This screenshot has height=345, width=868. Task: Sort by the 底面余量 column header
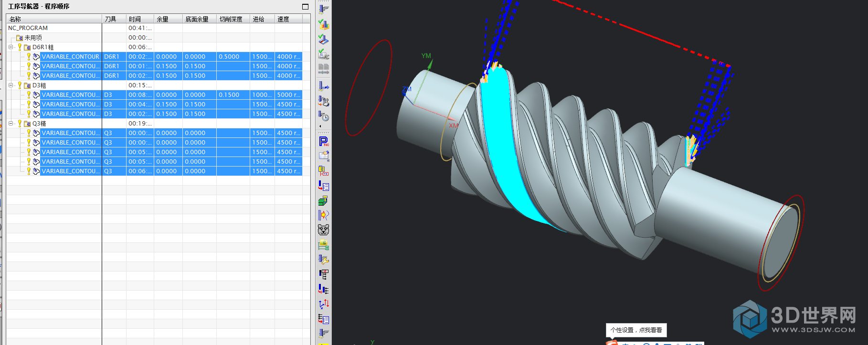(200, 19)
